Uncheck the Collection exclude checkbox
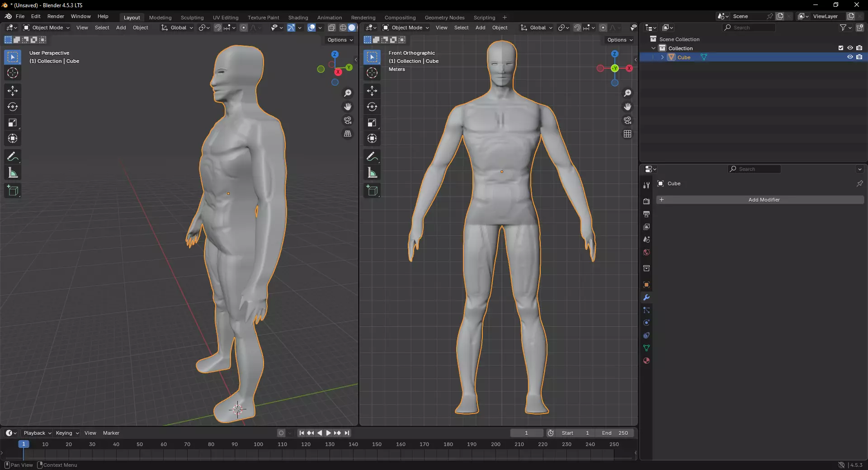 841,48
